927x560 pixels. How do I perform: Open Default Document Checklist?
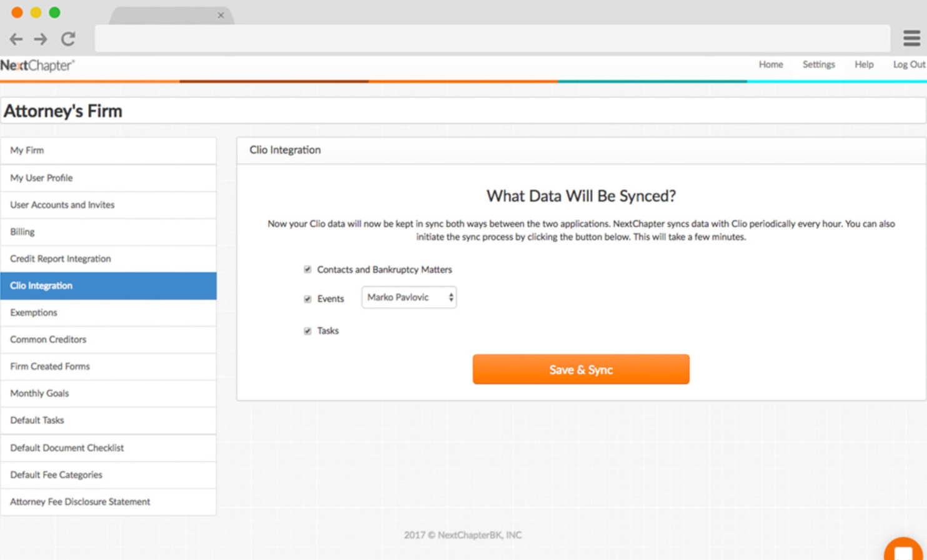point(109,448)
